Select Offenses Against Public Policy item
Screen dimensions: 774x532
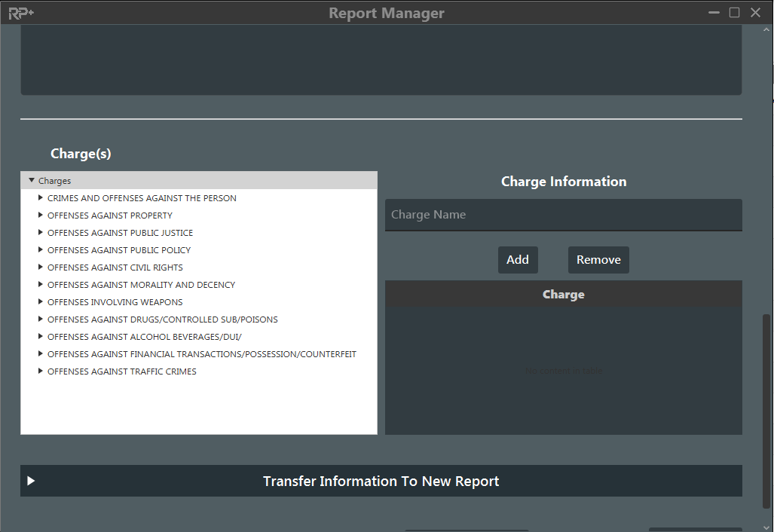[x=119, y=250]
